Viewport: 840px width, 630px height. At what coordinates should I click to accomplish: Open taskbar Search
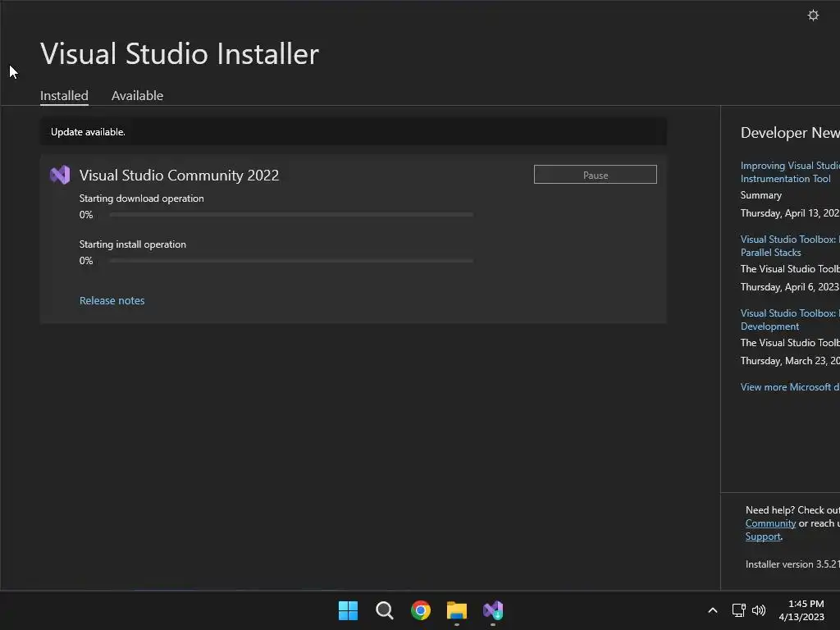pos(384,610)
